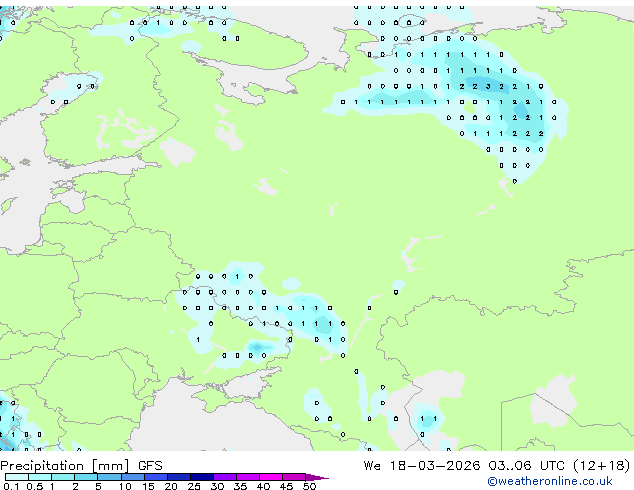
Task: Click the 25–30 mm dark navy swatch
Action: [202, 477]
